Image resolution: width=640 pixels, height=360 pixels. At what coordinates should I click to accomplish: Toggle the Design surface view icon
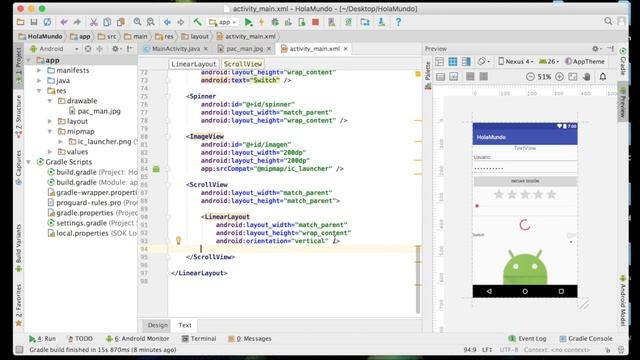[x=440, y=62]
